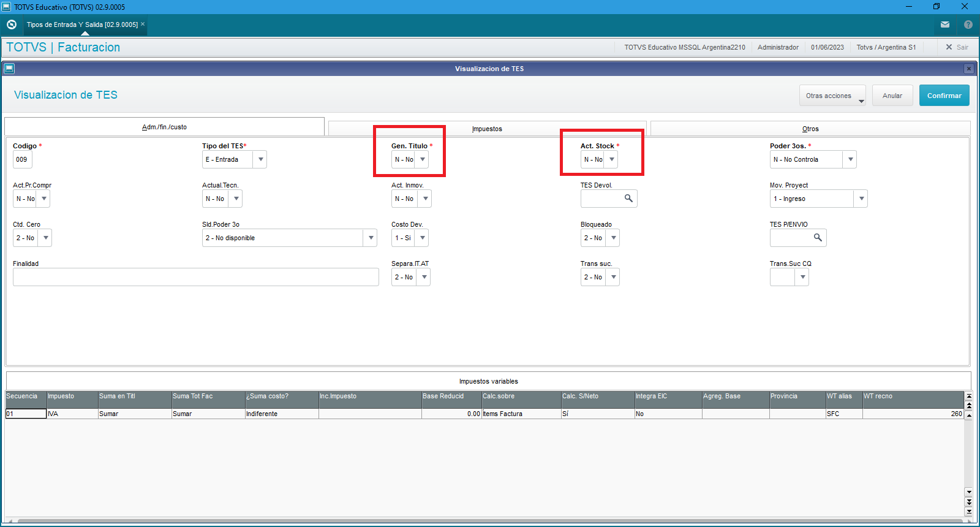Close the Visualizacion de TES dialog
This screenshot has width=980, height=527.
click(x=968, y=69)
